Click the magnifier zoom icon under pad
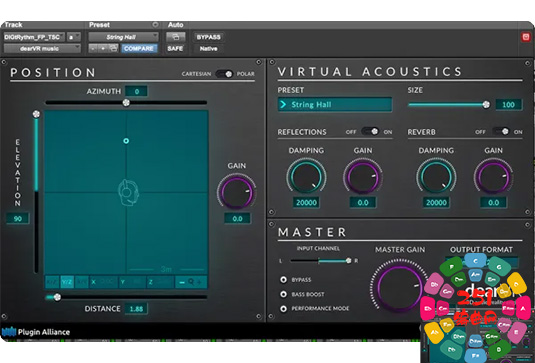The height and width of the screenshot is (363, 535). 191,282
